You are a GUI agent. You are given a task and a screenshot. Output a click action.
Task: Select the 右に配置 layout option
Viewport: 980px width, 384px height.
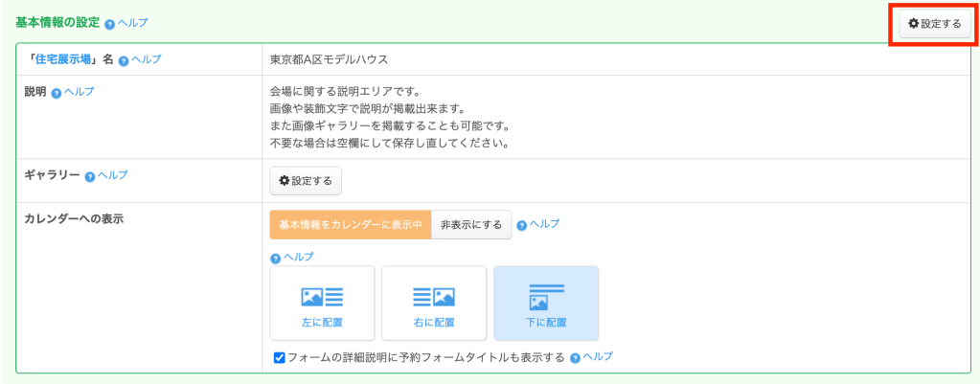[433, 304]
